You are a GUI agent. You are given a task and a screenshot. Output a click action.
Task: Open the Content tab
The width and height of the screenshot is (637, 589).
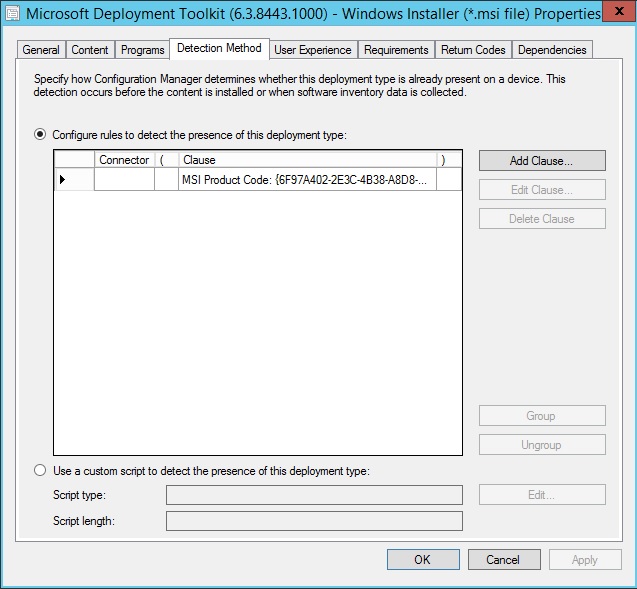click(x=90, y=50)
